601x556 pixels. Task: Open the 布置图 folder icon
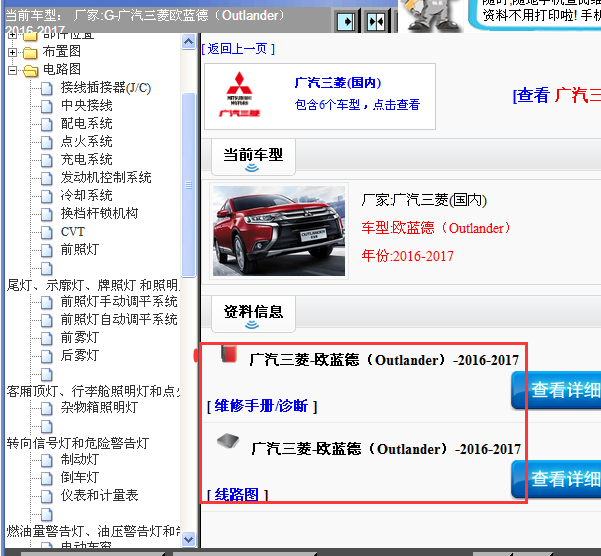[30, 52]
